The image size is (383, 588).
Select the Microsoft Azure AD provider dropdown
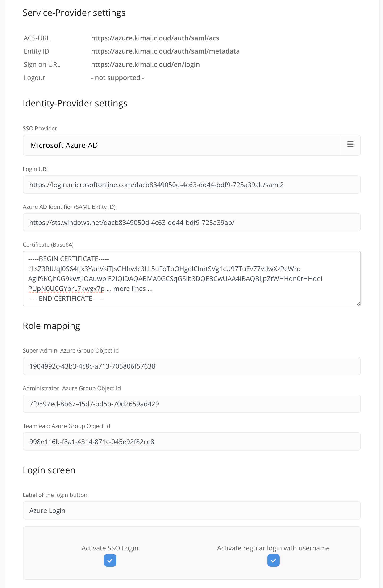click(182, 145)
